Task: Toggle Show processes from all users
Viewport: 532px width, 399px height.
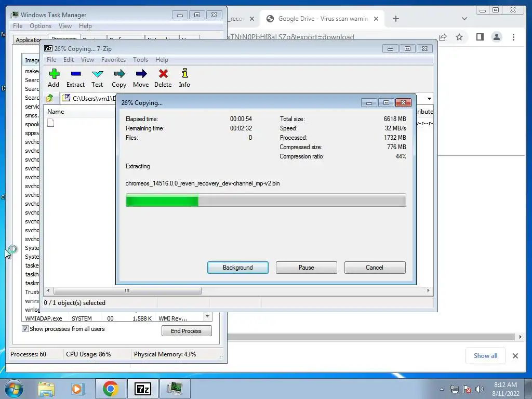Action: click(25, 328)
